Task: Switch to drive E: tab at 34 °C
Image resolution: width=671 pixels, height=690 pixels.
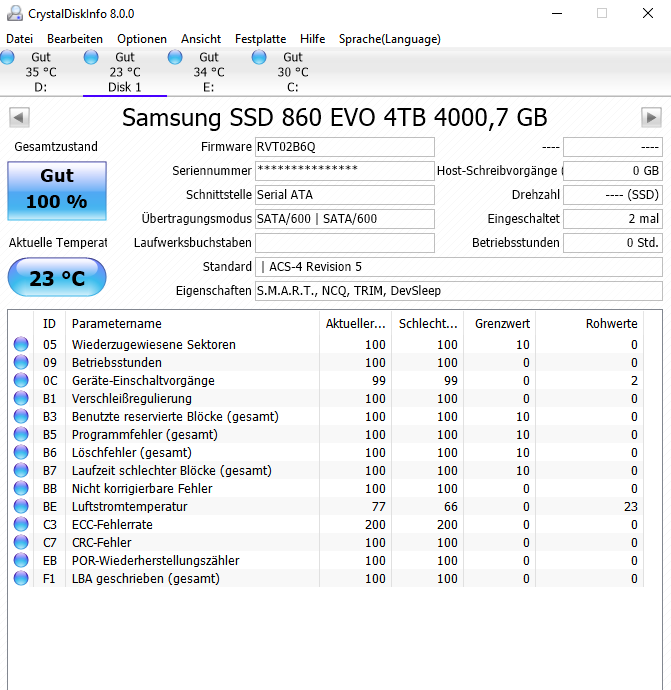Action: 209,72
